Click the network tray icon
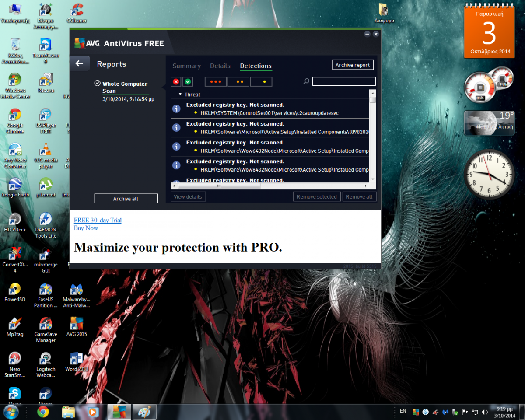Viewport: 525px width, 420px height. tap(474, 412)
